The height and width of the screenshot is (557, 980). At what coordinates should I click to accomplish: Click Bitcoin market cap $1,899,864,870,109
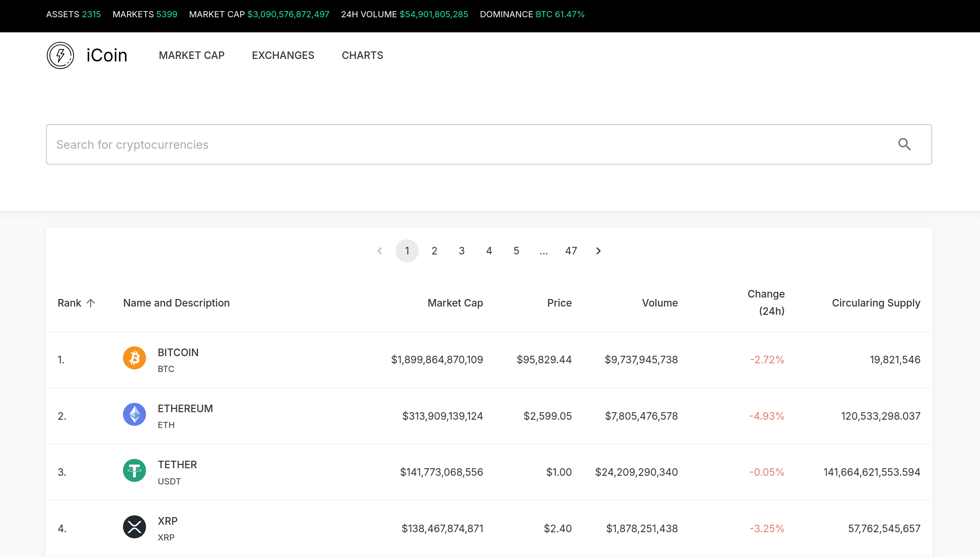click(x=437, y=360)
